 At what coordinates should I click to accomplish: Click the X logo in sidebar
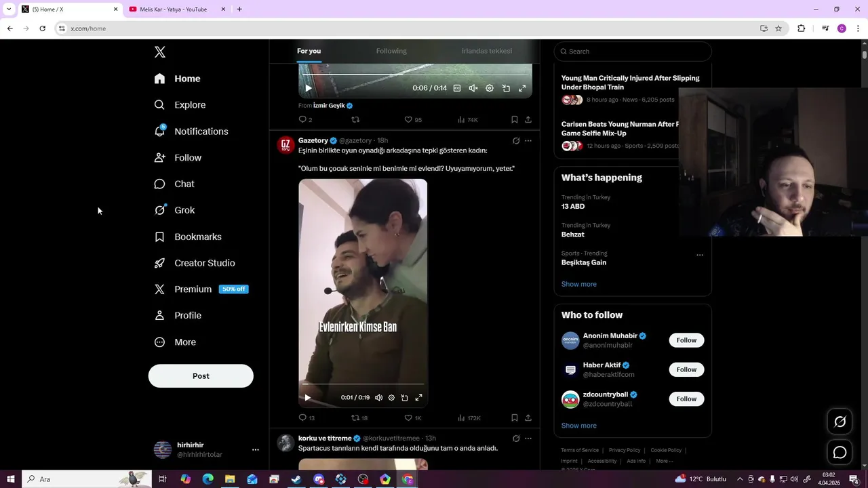[160, 52]
